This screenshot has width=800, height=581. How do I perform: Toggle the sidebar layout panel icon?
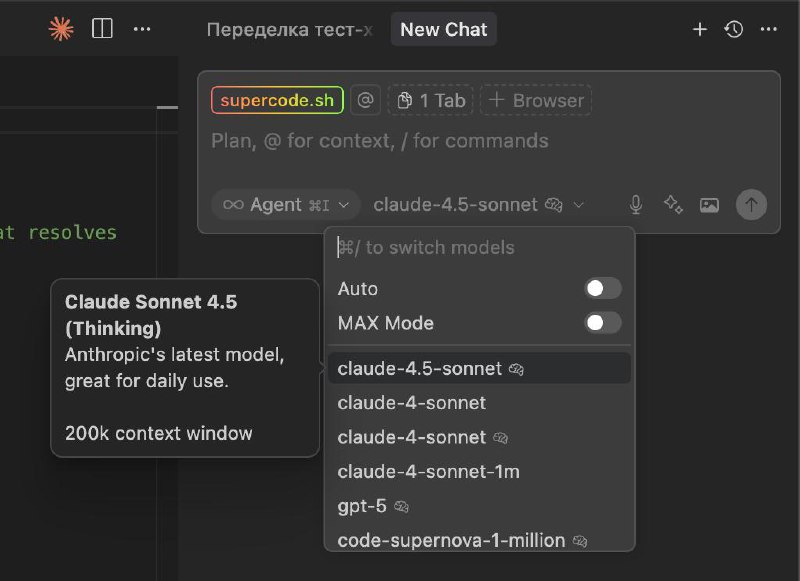102,29
